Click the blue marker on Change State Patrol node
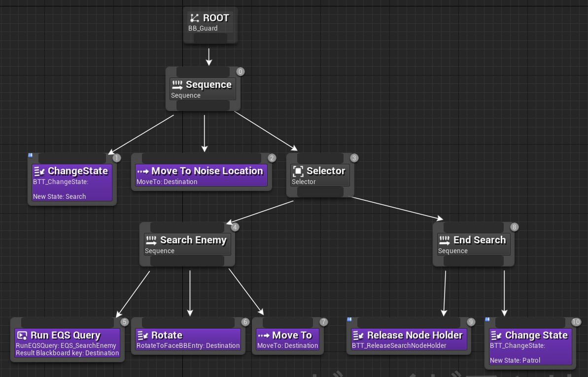Image resolution: width=588 pixels, height=377 pixels. [x=487, y=321]
